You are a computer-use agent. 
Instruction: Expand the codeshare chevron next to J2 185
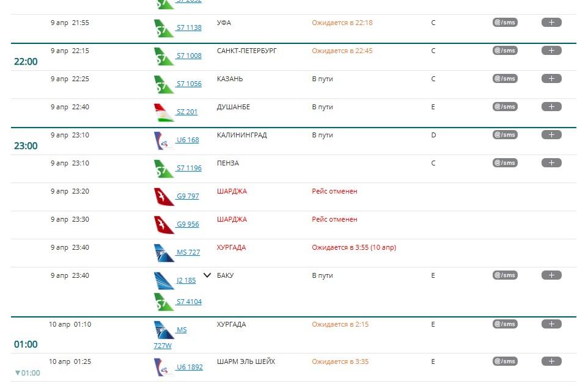tap(207, 275)
